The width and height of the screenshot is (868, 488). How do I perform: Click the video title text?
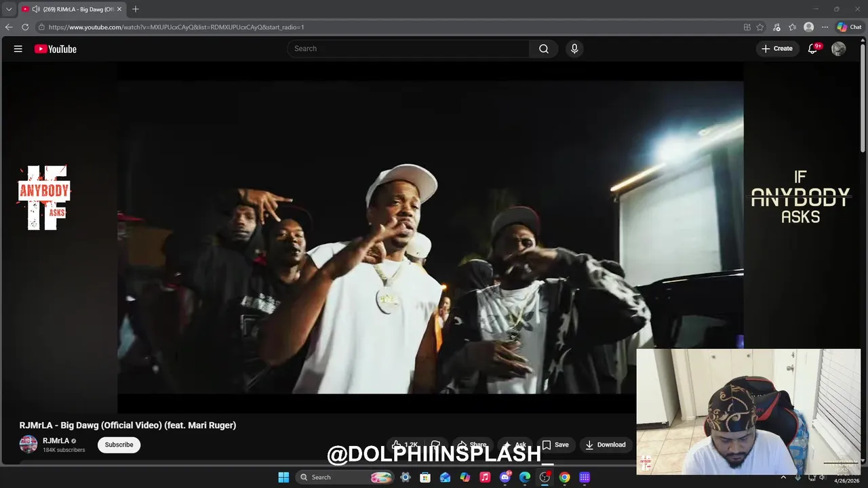coord(127,426)
